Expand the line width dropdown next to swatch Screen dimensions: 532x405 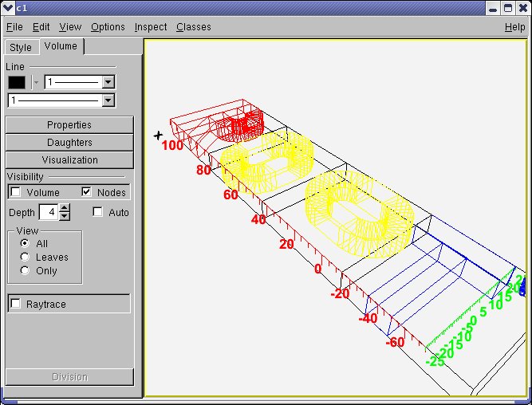coord(109,82)
